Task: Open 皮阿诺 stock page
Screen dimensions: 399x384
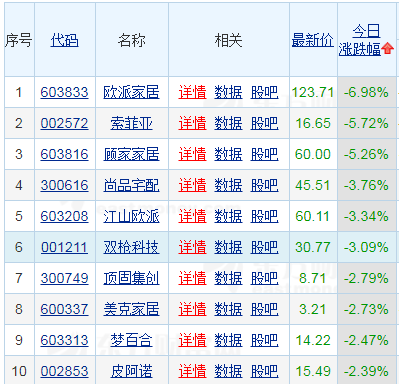Action: tap(131, 371)
